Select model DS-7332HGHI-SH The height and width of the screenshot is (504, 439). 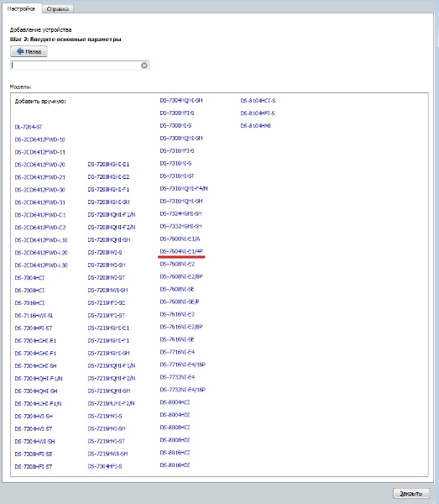(180, 226)
